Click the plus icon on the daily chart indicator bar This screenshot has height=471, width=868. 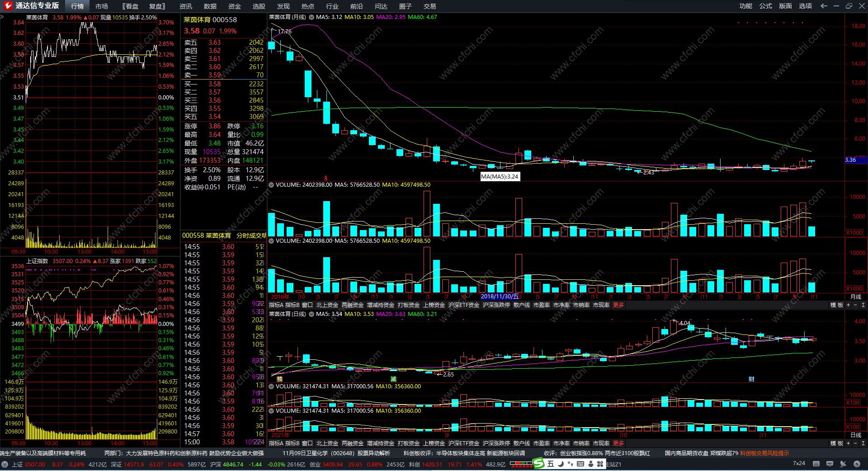pyautogui.click(x=848, y=443)
